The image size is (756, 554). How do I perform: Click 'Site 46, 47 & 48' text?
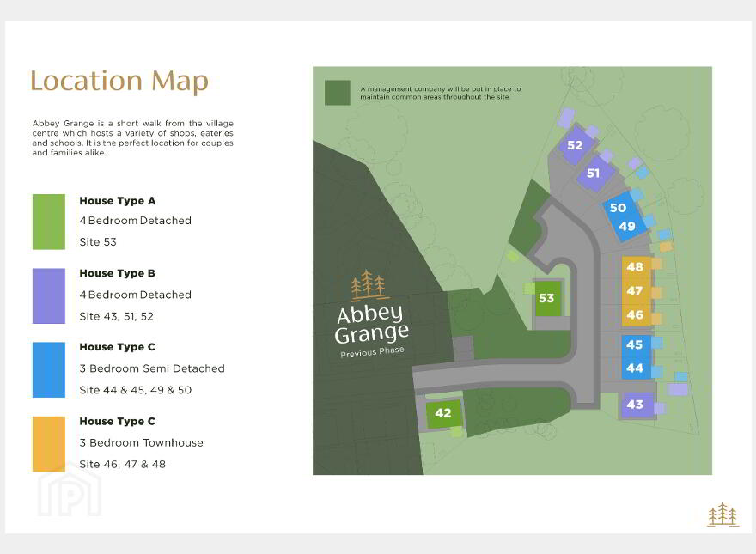[123, 465]
